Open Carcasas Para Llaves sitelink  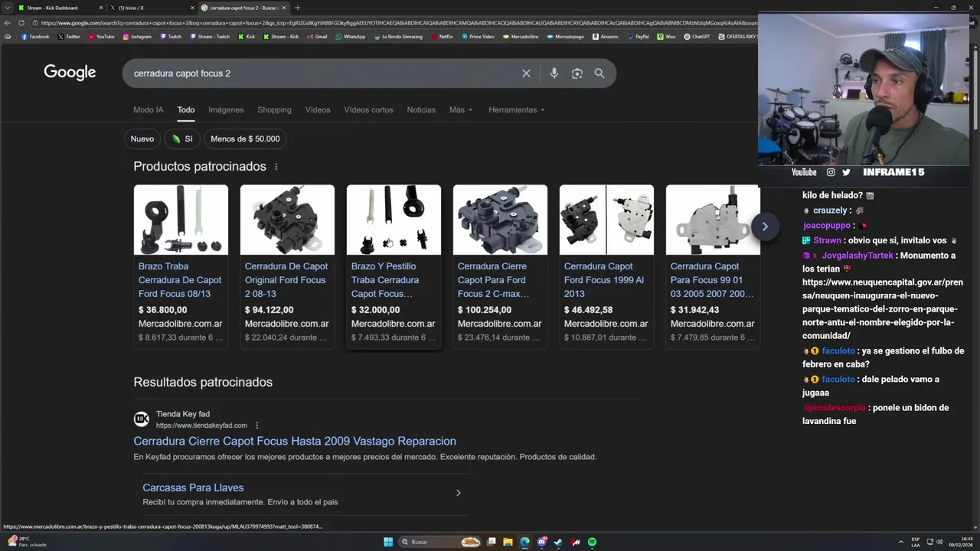tap(193, 487)
